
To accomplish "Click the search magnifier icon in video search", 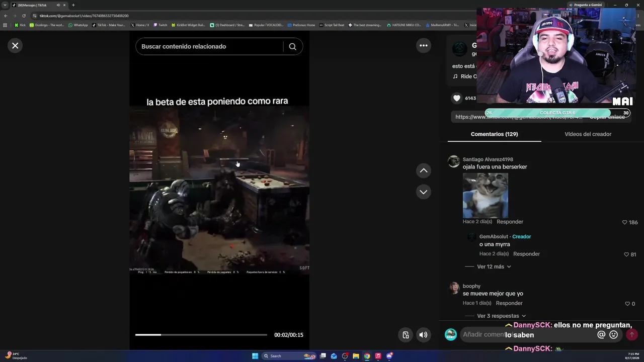I will point(292,46).
